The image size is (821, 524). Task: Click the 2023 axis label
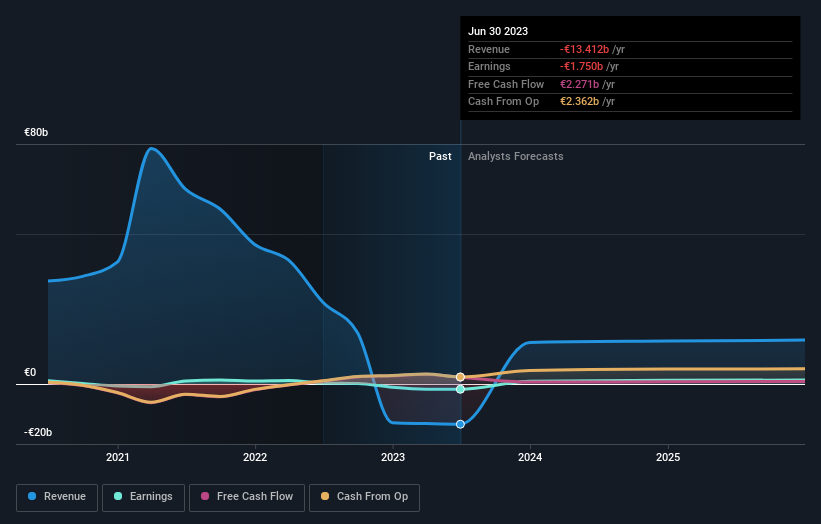point(393,457)
